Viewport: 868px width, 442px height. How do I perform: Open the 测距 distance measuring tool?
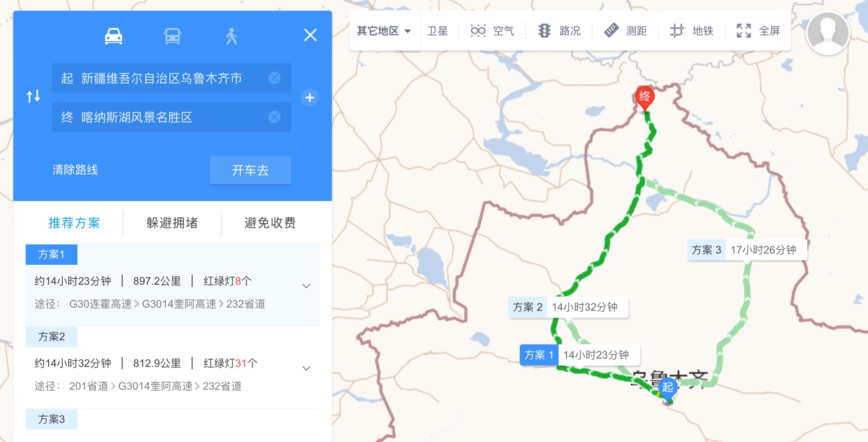pos(626,31)
